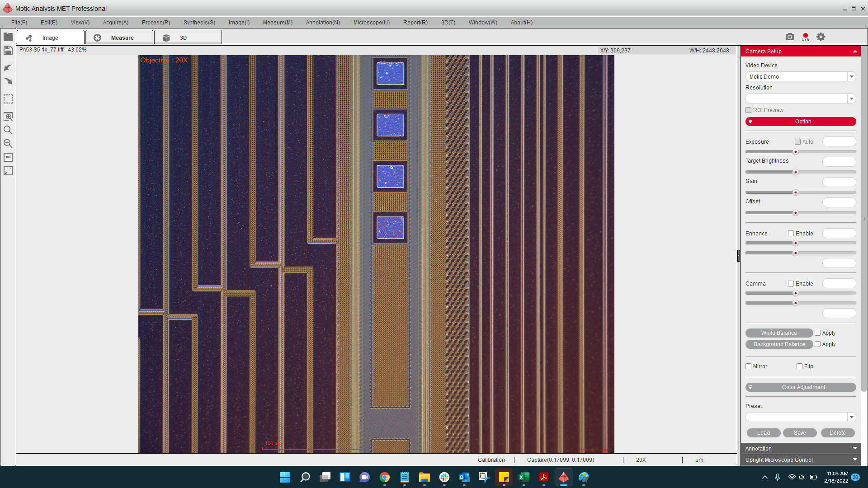The height and width of the screenshot is (488, 868).
Task: Open Excel from the taskbar
Action: click(x=524, y=477)
